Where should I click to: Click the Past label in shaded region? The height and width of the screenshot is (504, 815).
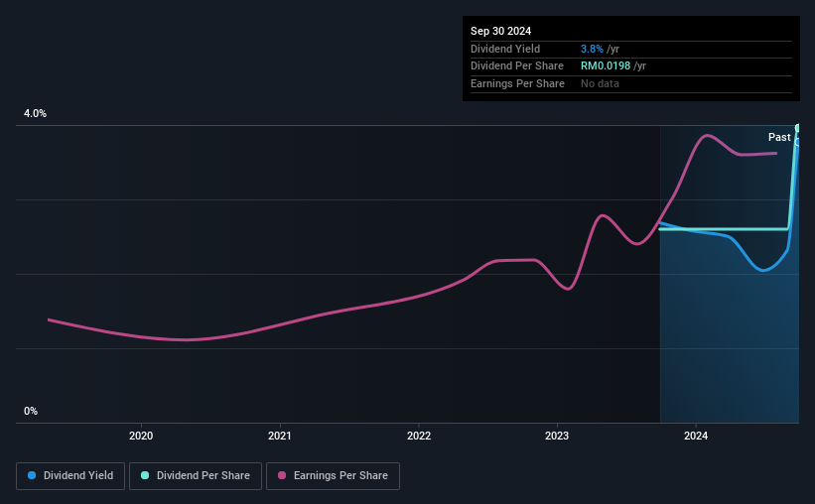pyautogui.click(x=779, y=137)
